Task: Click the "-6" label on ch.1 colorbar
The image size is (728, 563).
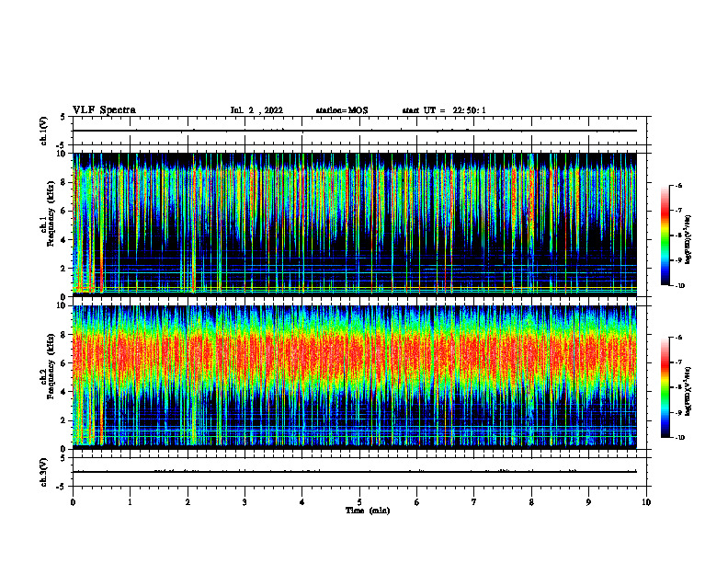Action: point(678,186)
